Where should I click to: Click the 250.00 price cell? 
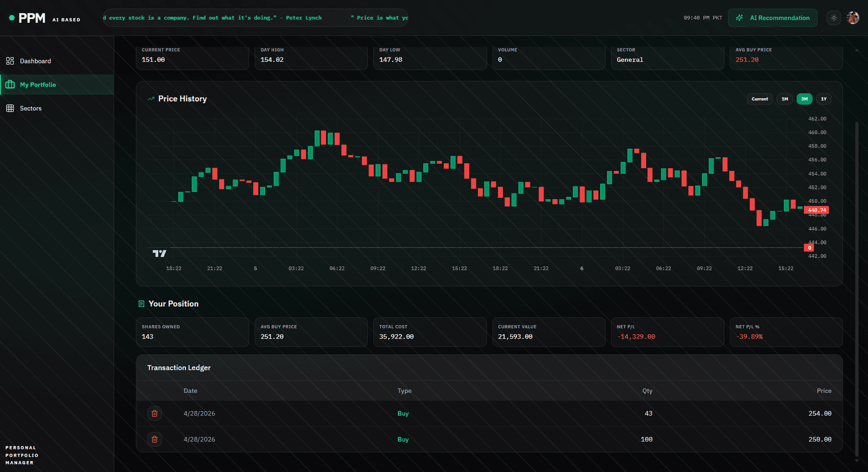click(x=820, y=439)
